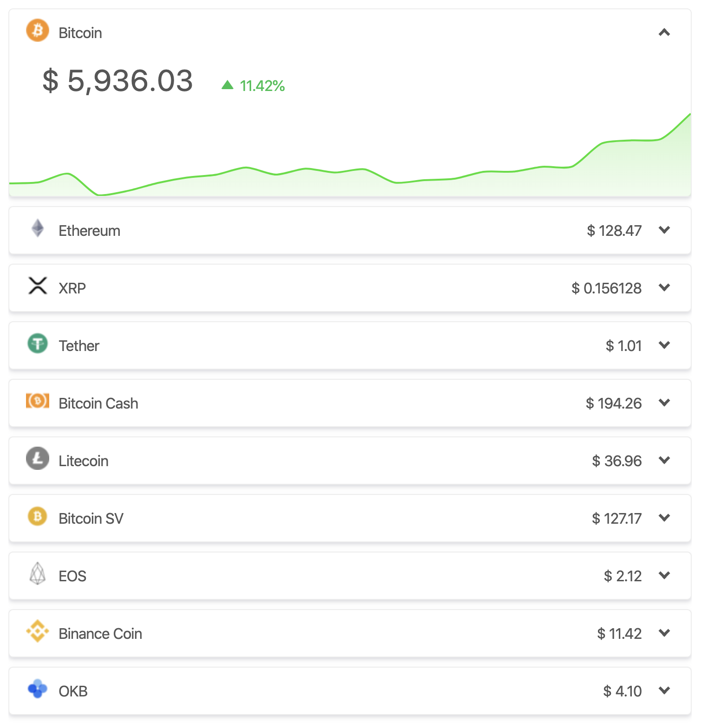Click the Bitcoin Cash logo icon

point(38,401)
